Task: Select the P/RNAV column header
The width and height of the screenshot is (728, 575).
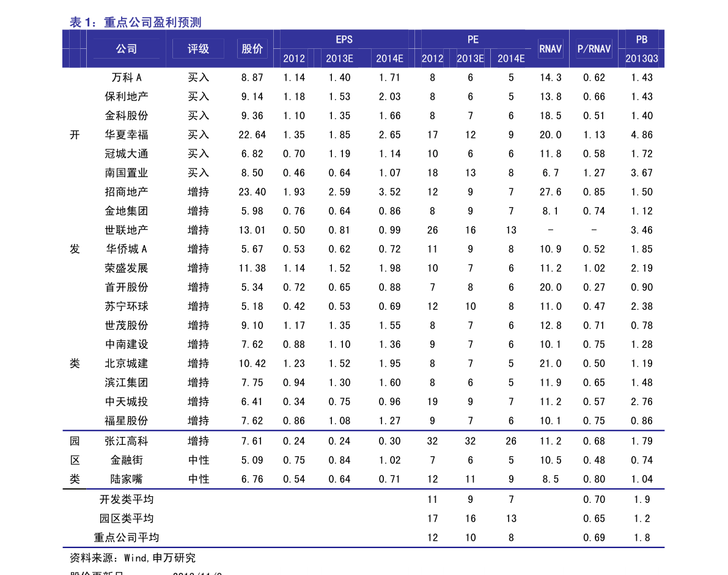Action: point(594,49)
